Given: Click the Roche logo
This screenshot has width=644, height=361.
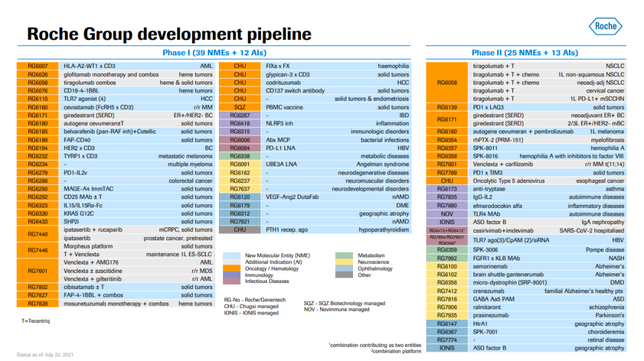Looking at the screenshot, I should click(605, 26).
